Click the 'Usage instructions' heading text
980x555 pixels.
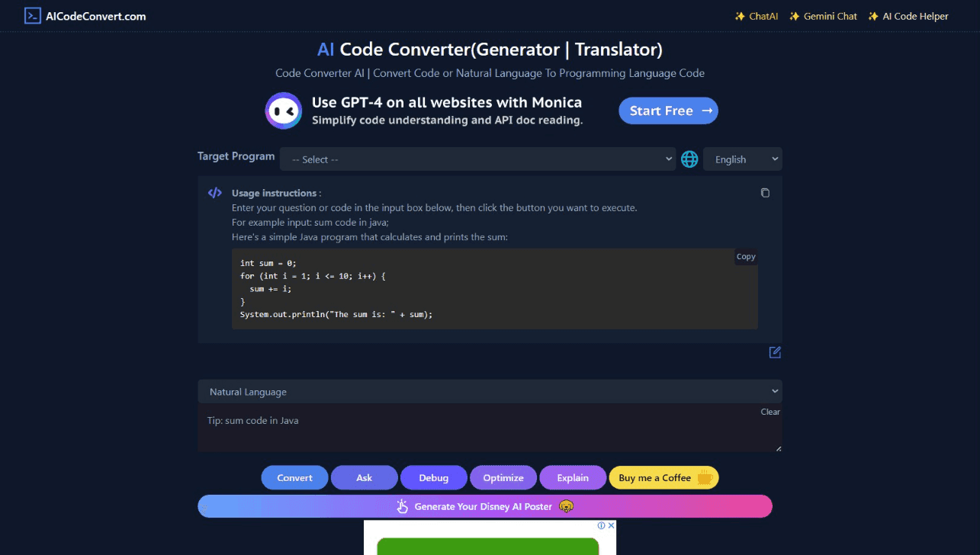(274, 193)
